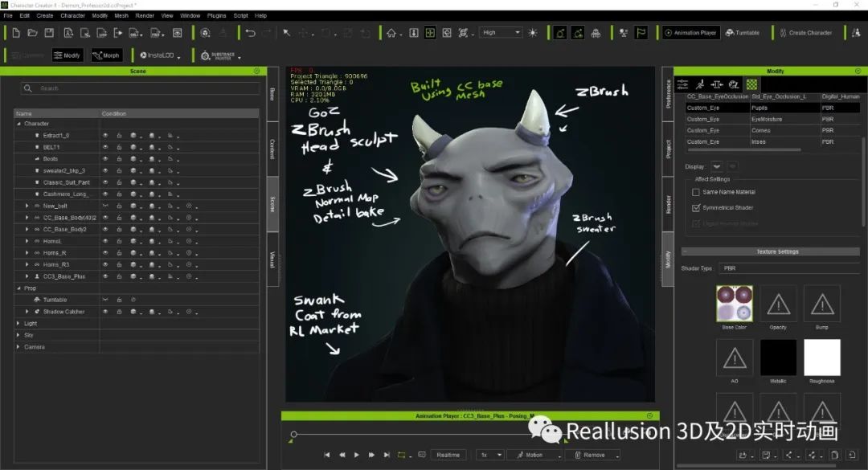The height and width of the screenshot is (470, 868).
Task: Open the render quality High dropdown
Action: tap(501, 33)
